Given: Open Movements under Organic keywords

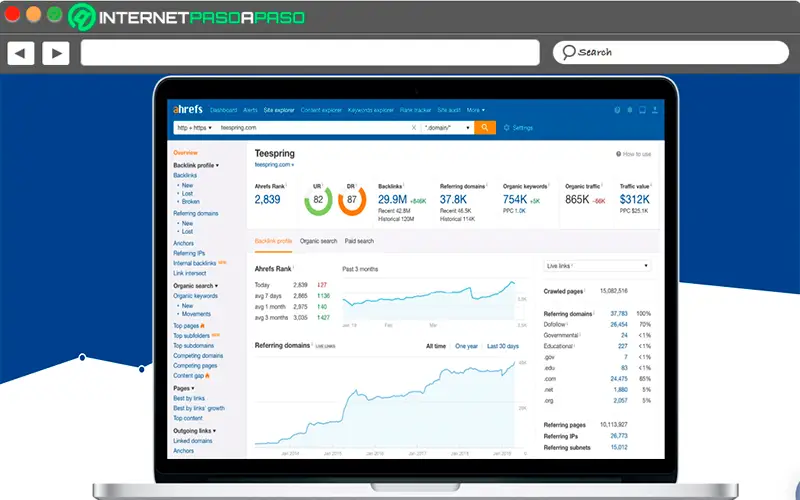Looking at the screenshot, I should (196, 314).
